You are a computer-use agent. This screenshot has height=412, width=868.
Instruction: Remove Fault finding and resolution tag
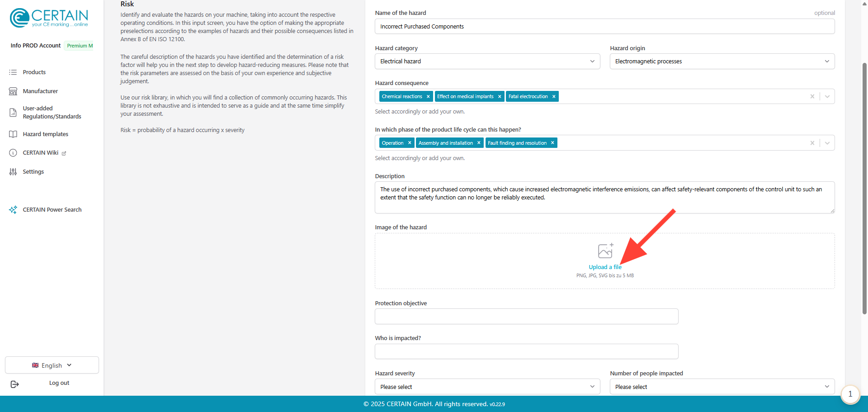(552, 143)
